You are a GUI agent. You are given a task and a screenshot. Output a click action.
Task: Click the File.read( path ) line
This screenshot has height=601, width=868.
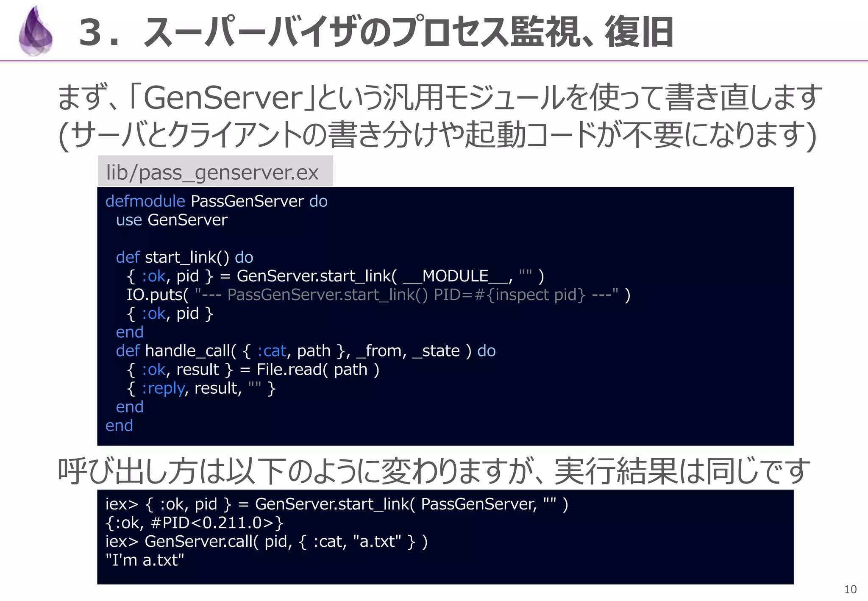(253, 370)
